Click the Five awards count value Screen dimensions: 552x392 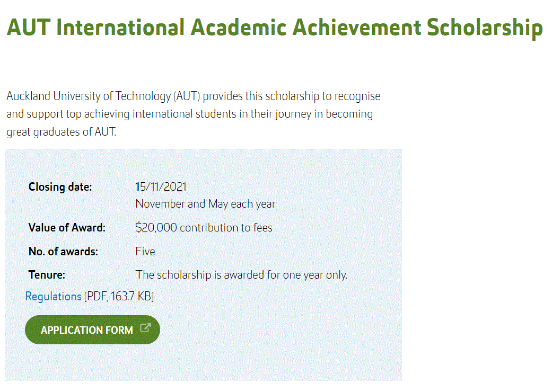pyautogui.click(x=145, y=251)
